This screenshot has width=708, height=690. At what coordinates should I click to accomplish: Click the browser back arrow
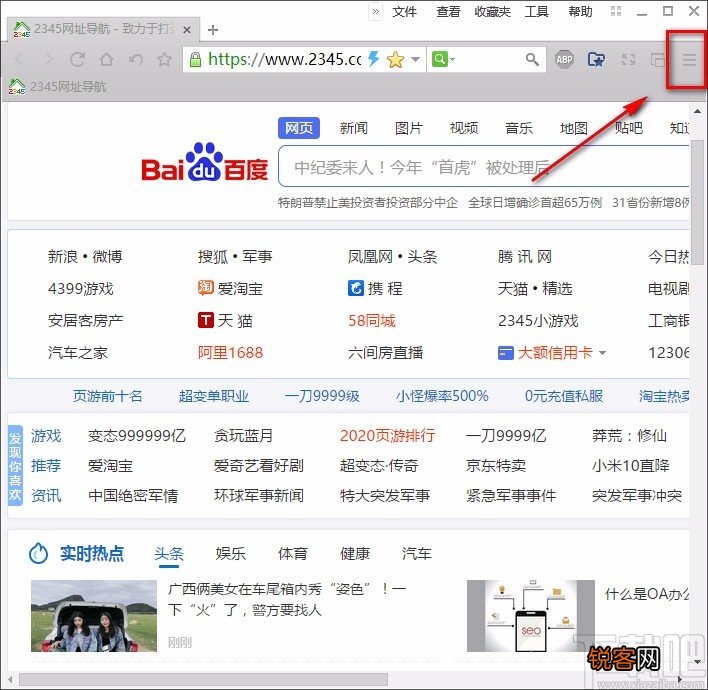pos(19,59)
